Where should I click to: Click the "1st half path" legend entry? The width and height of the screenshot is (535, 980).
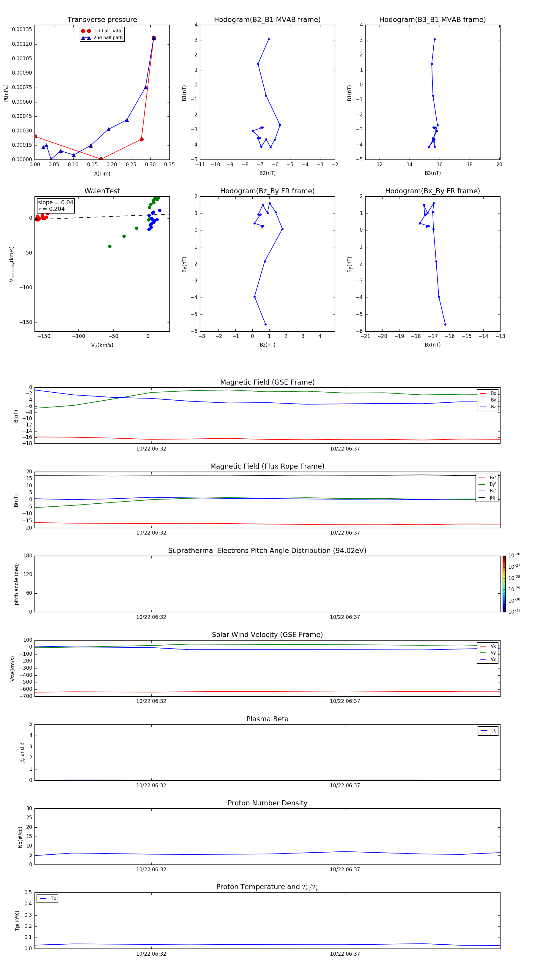pos(101,31)
